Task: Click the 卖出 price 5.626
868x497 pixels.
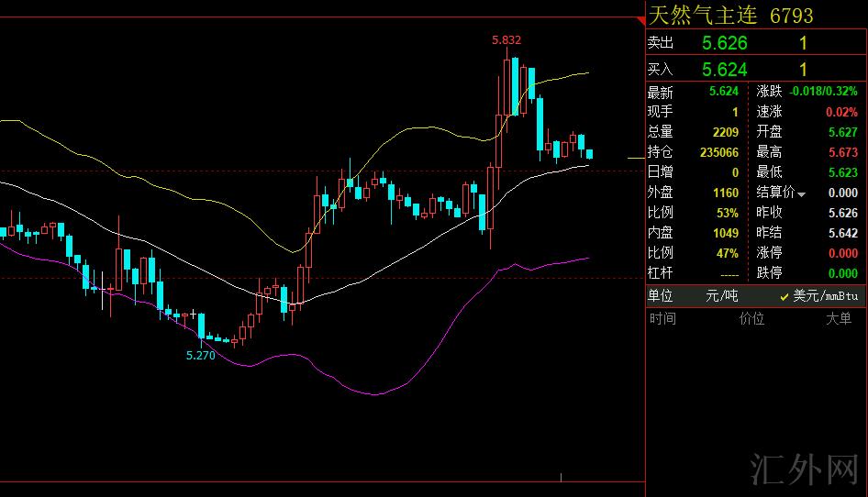Action: 724,43
